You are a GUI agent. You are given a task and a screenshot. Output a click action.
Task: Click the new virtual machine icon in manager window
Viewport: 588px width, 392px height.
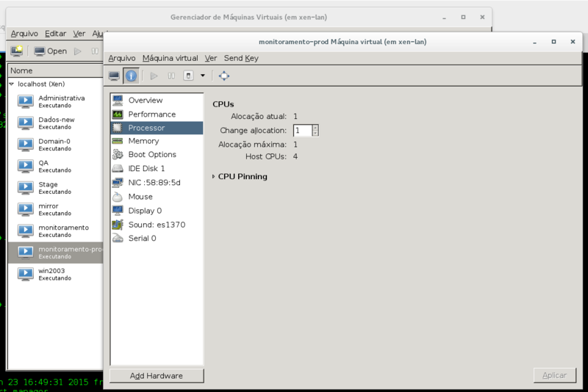[x=16, y=51]
